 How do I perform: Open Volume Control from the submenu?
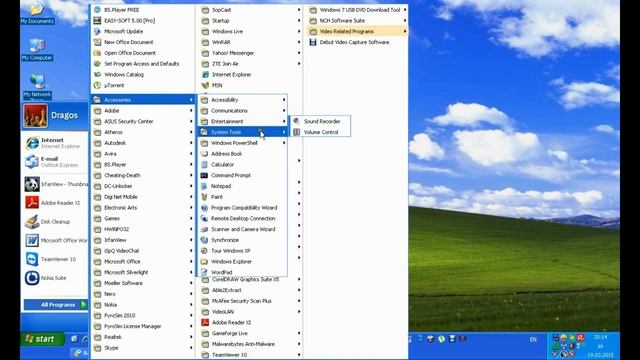pyautogui.click(x=320, y=132)
